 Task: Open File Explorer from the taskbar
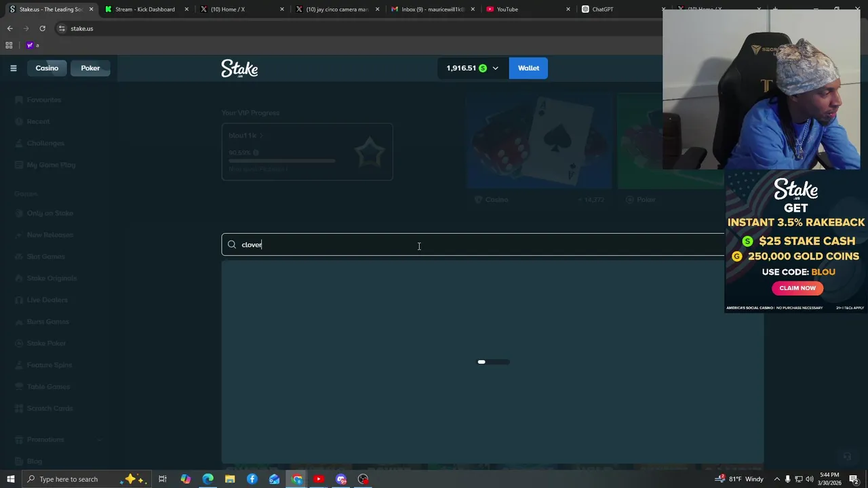tap(230, 479)
